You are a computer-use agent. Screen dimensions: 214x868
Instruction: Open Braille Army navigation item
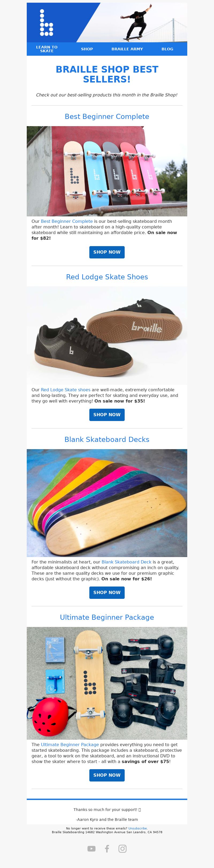tap(127, 49)
